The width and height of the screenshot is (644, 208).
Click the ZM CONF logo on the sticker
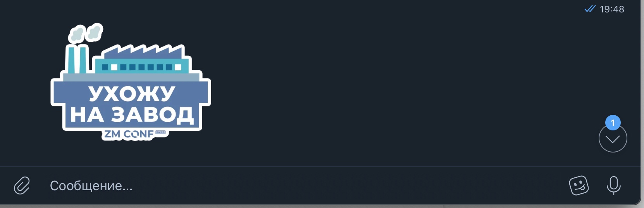(129, 134)
